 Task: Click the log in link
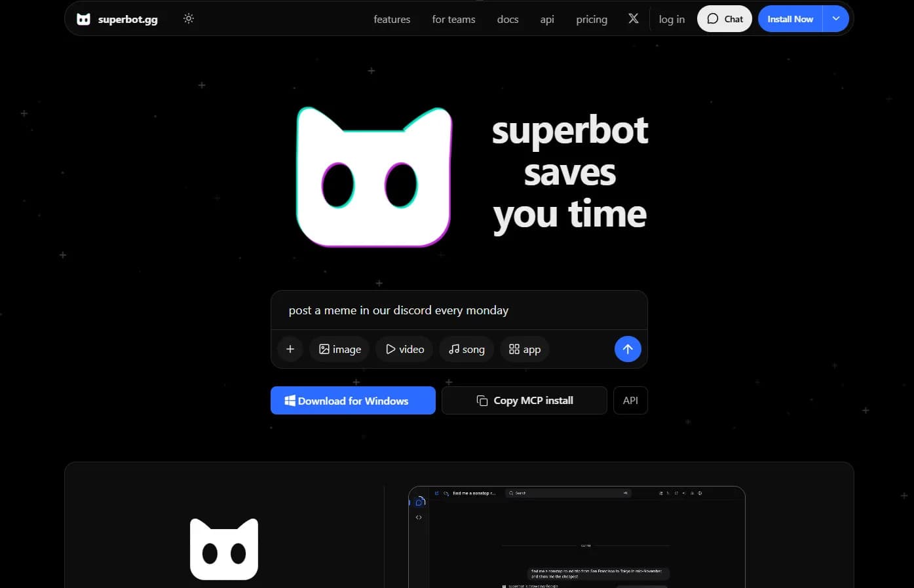click(x=672, y=19)
